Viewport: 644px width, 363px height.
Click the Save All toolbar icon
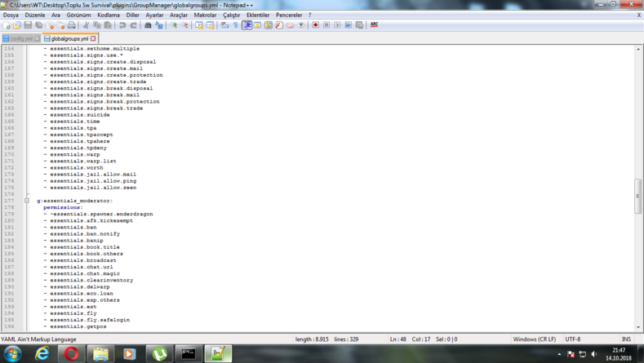39,25
